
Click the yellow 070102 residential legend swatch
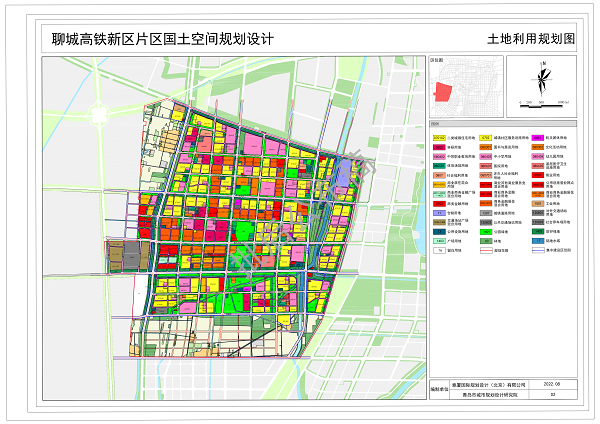click(439, 136)
